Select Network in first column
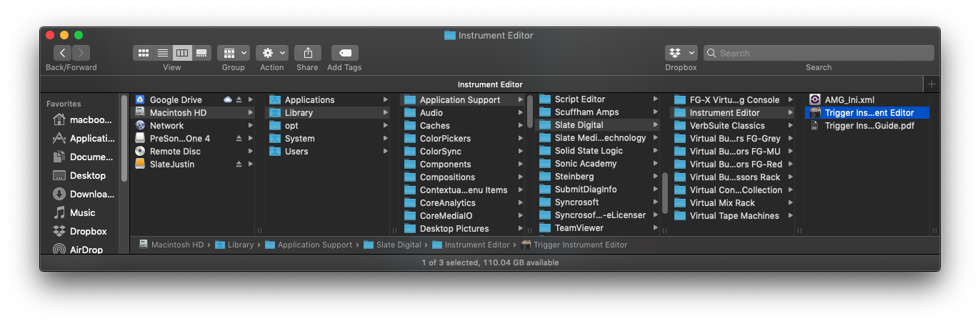The width and height of the screenshot is (980, 324). tap(193, 126)
